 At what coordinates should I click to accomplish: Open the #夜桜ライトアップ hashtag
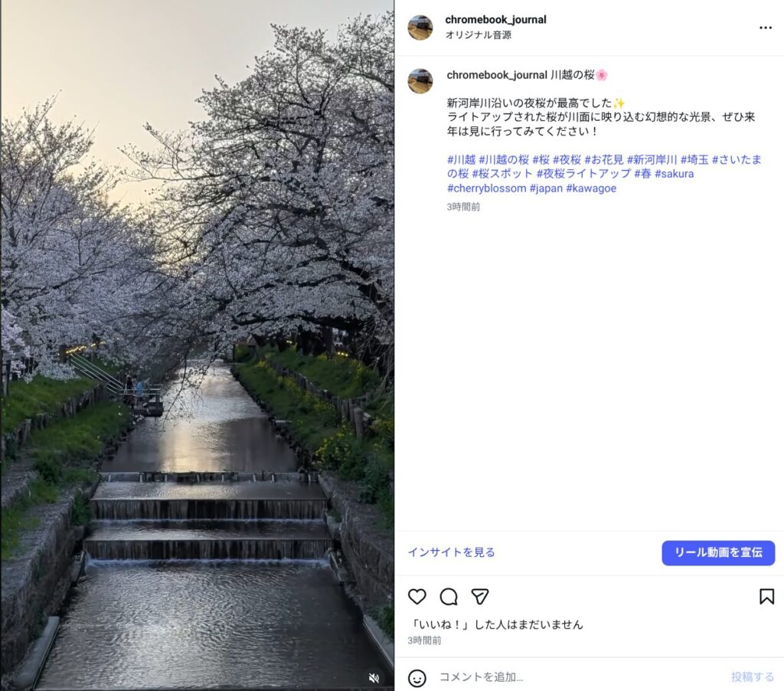coord(583,174)
